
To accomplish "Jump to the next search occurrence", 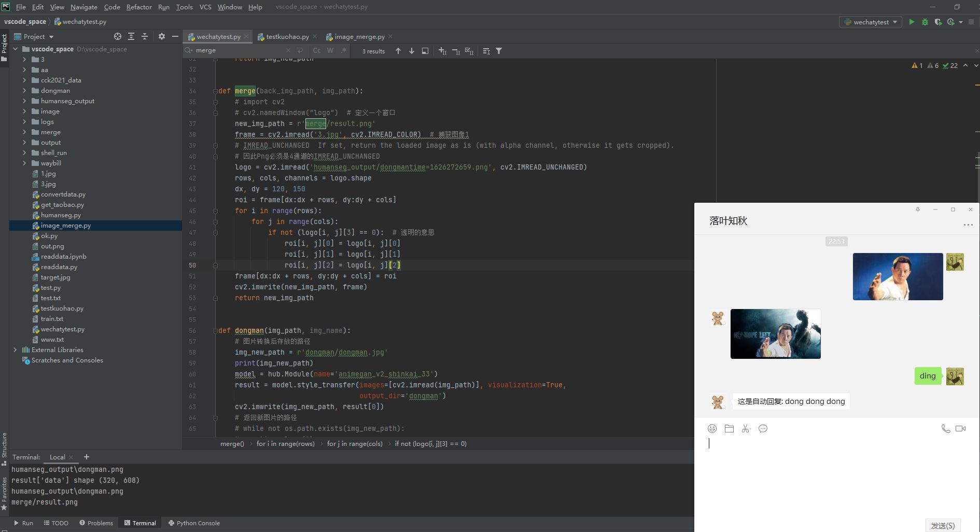I will (x=412, y=51).
